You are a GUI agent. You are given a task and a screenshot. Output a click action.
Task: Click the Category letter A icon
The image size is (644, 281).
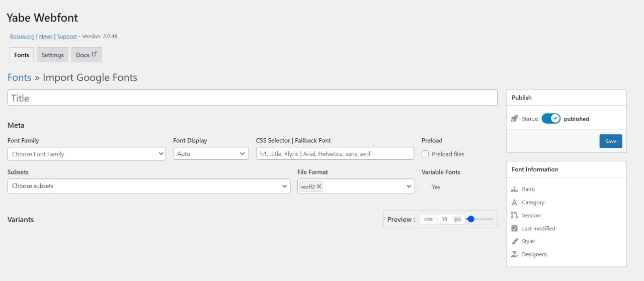(514, 203)
